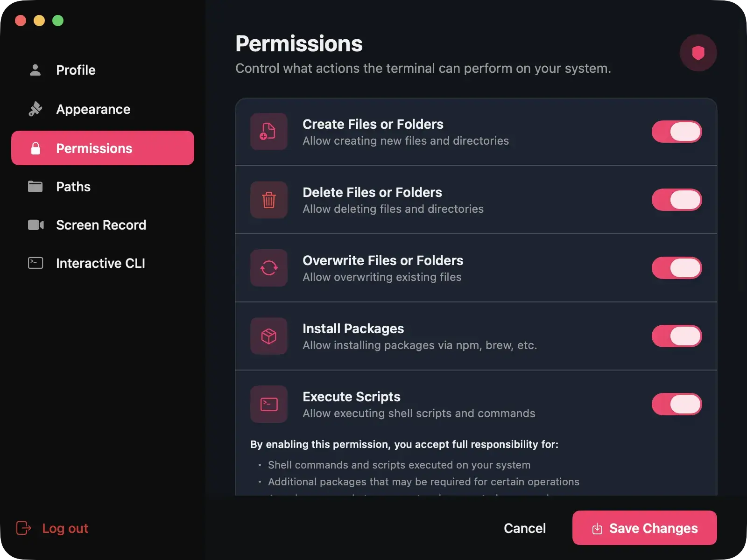
Task: Click the Log out door icon
Action: pos(23,528)
